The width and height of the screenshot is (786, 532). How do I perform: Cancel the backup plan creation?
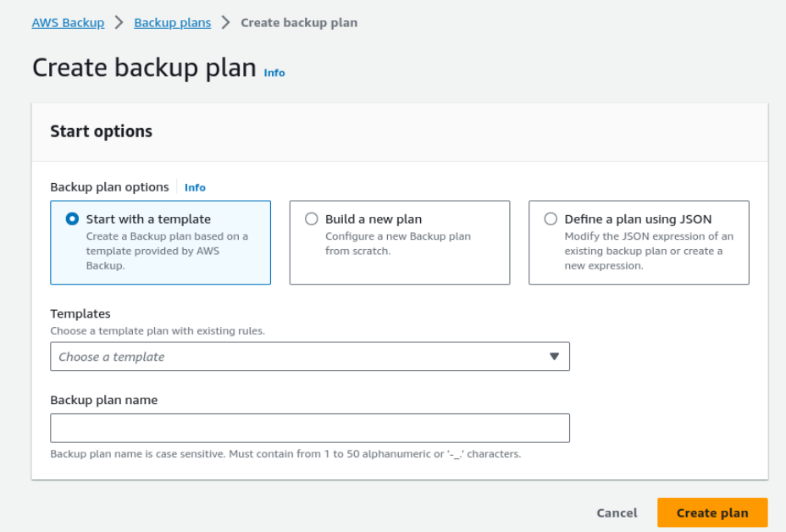(x=617, y=513)
